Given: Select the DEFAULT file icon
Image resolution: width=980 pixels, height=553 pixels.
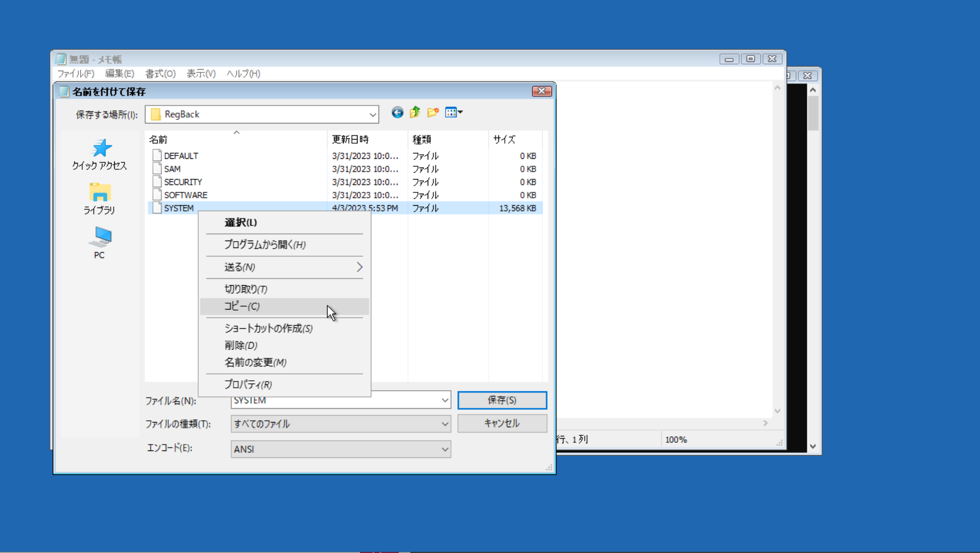Looking at the screenshot, I should point(157,155).
